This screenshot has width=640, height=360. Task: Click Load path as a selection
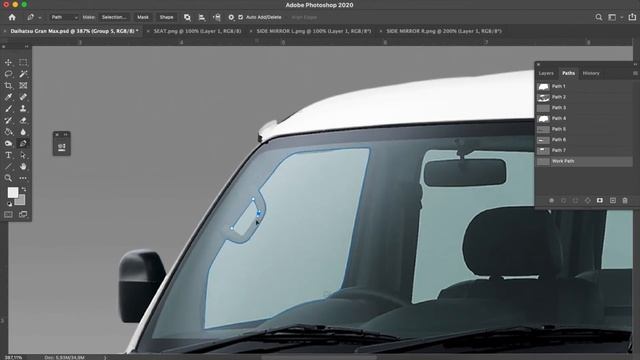576,200
